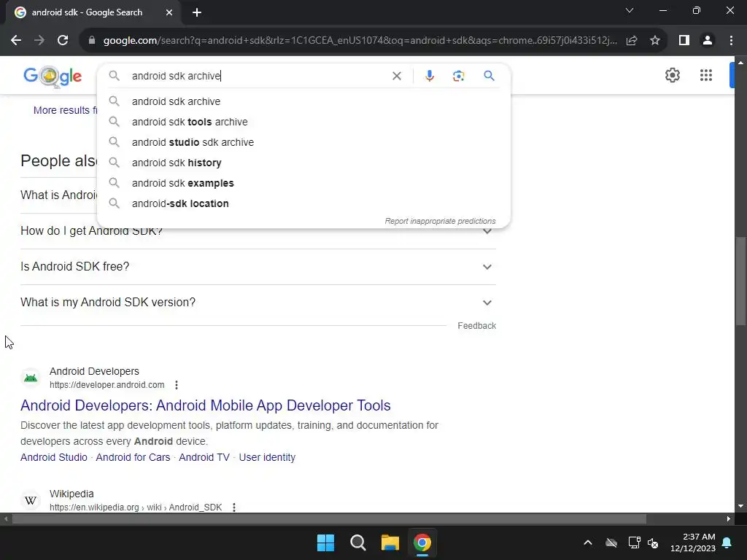Click the OneDrive cloud tray icon
This screenshot has height=560, width=747.
point(611,542)
